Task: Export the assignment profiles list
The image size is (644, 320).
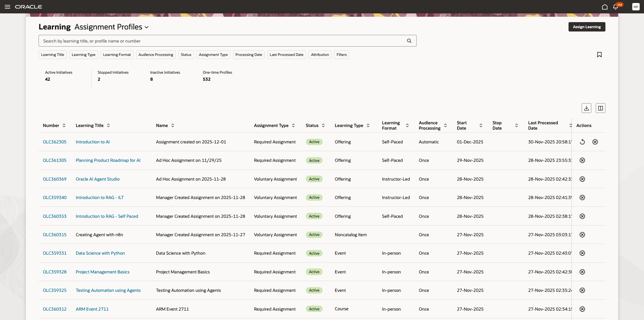Action: [x=586, y=108]
